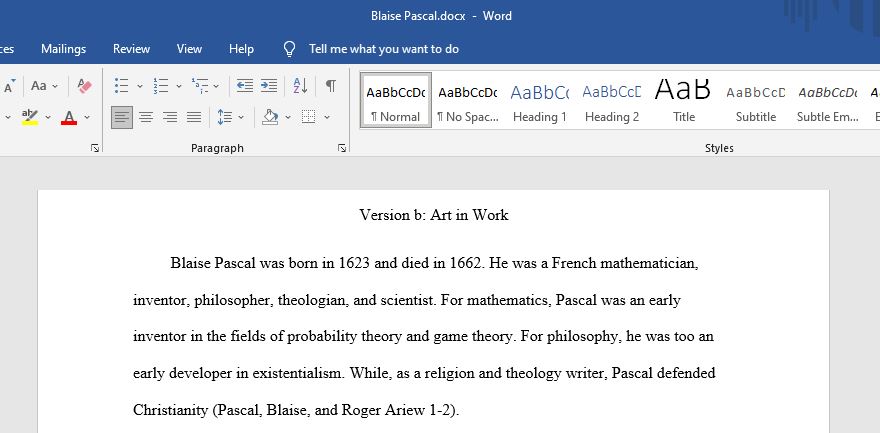Justify the paragraph text
Image resolution: width=880 pixels, height=433 pixels.
[194, 117]
